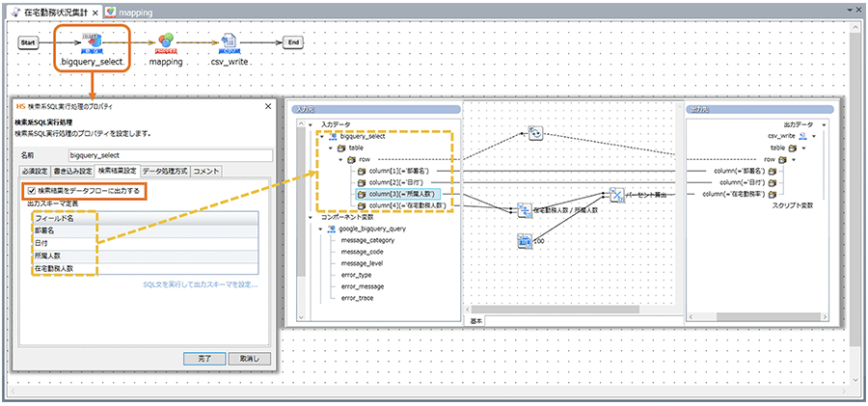The image size is (868, 406).
Task: Click the bigquery_select component icon
Action: point(92,41)
